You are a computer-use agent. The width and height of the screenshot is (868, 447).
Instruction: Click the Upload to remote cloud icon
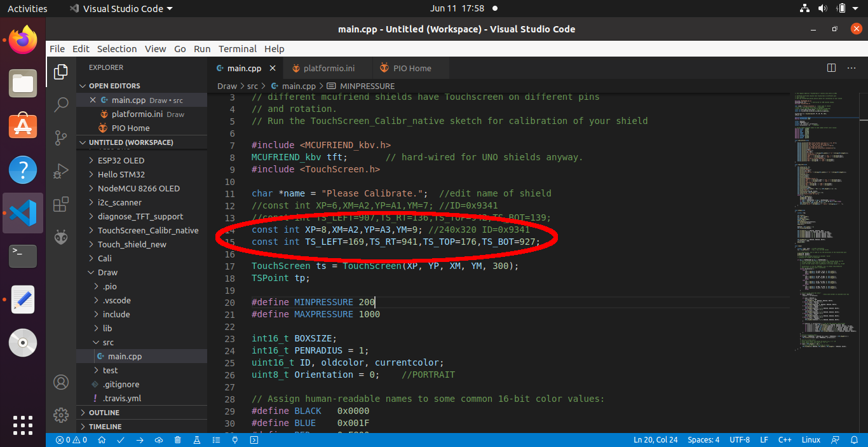coord(159,440)
